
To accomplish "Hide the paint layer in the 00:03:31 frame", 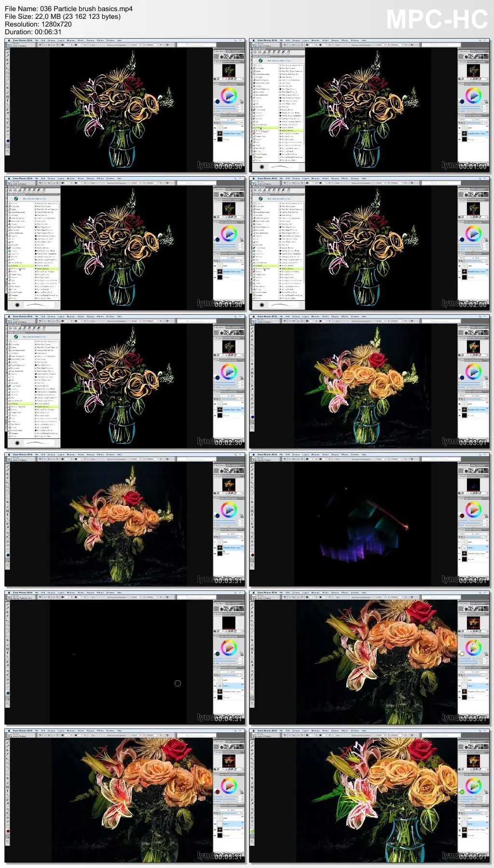I will click(x=215, y=542).
